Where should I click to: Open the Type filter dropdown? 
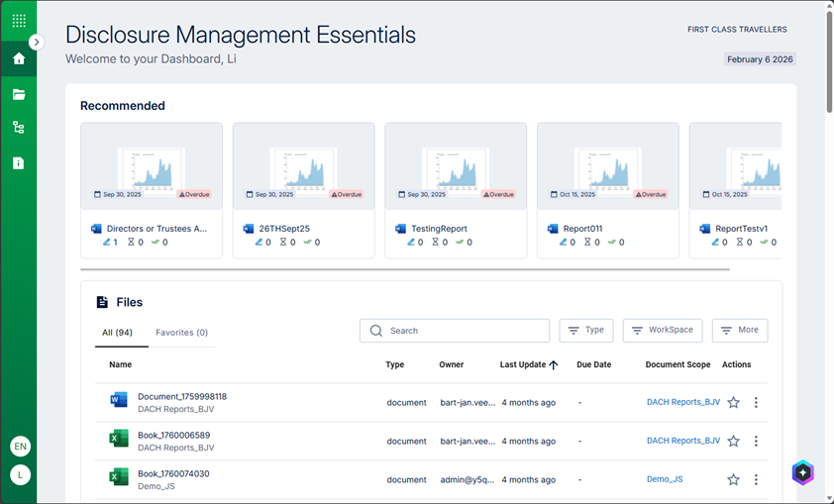586,330
